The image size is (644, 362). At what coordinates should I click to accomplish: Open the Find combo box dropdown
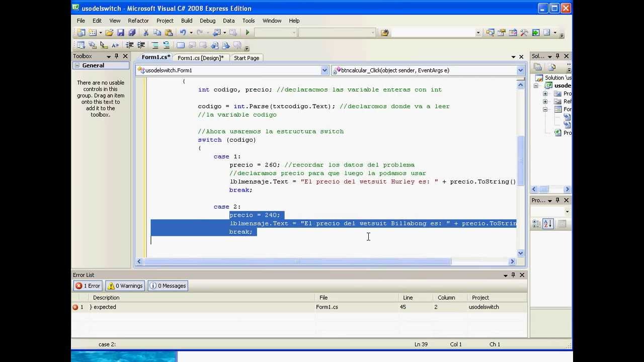tap(478, 33)
